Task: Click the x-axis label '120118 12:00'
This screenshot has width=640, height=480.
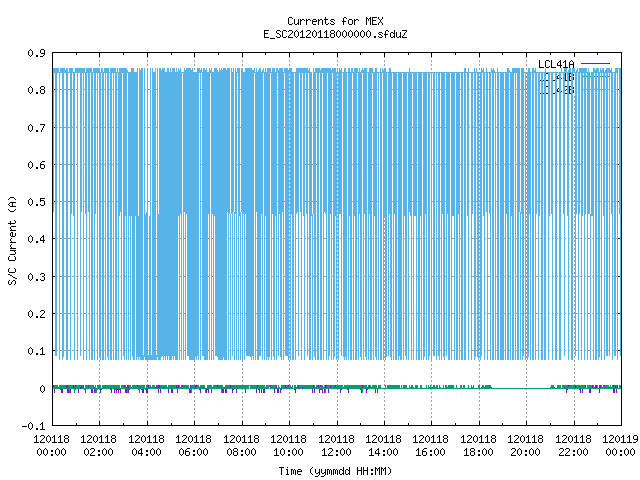Action: pyautogui.click(x=336, y=446)
